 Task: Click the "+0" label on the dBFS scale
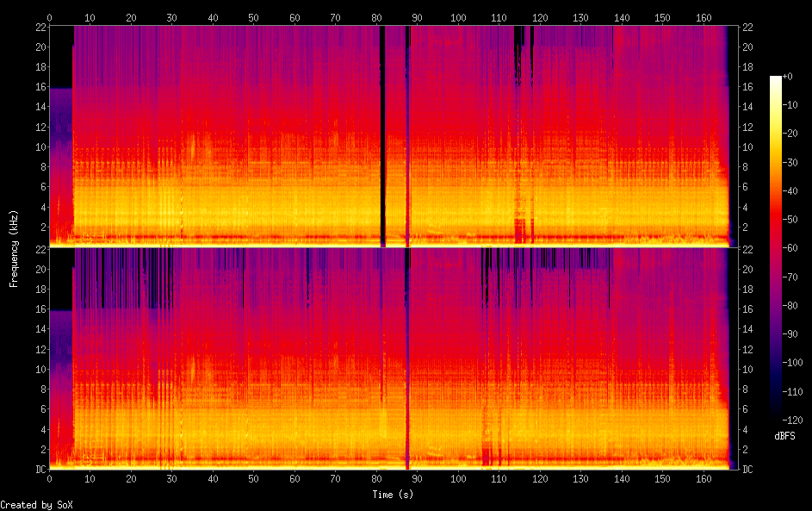[788, 77]
